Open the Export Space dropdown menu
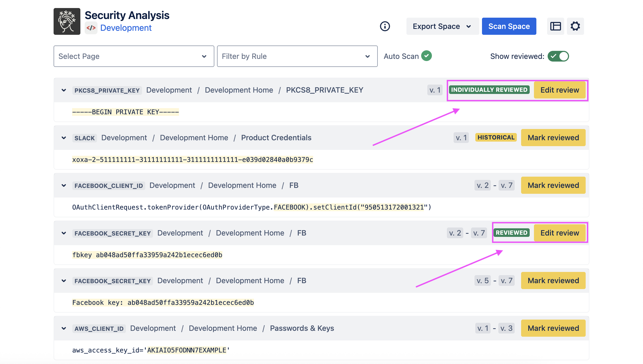This screenshot has width=643, height=364. click(442, 26)
